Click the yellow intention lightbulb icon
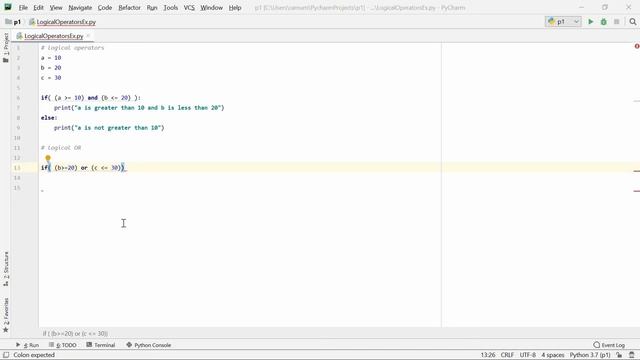Viewport: 640px width, 360px height. tap(48, 158)
